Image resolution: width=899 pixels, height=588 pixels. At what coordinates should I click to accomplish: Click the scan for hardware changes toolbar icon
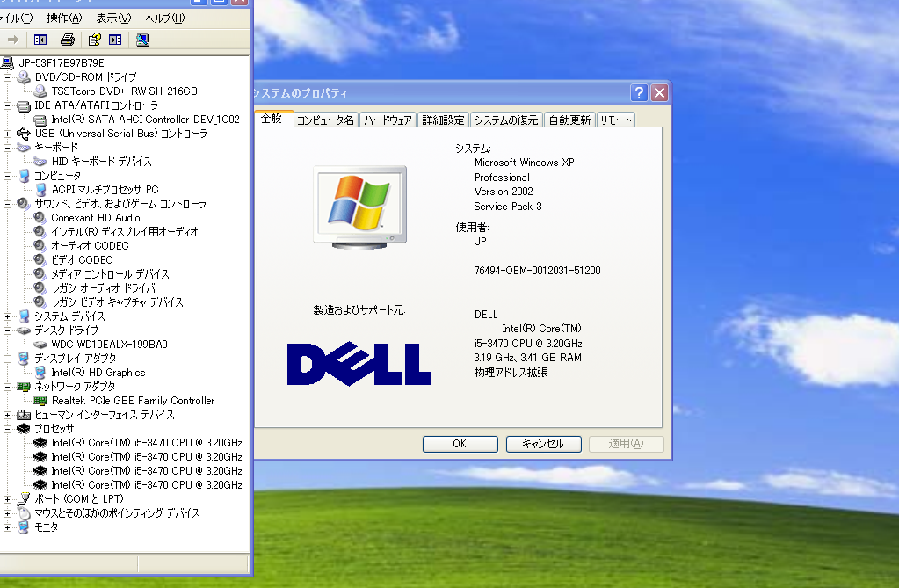pos(142,39)
